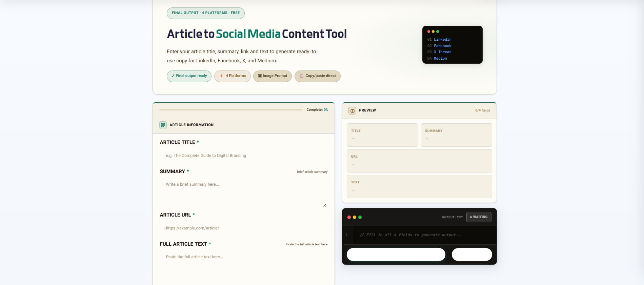This screenshot has height=285, width=644.
Task: Select the X Thread line in platform list
Action: click(x=442, y=52)
